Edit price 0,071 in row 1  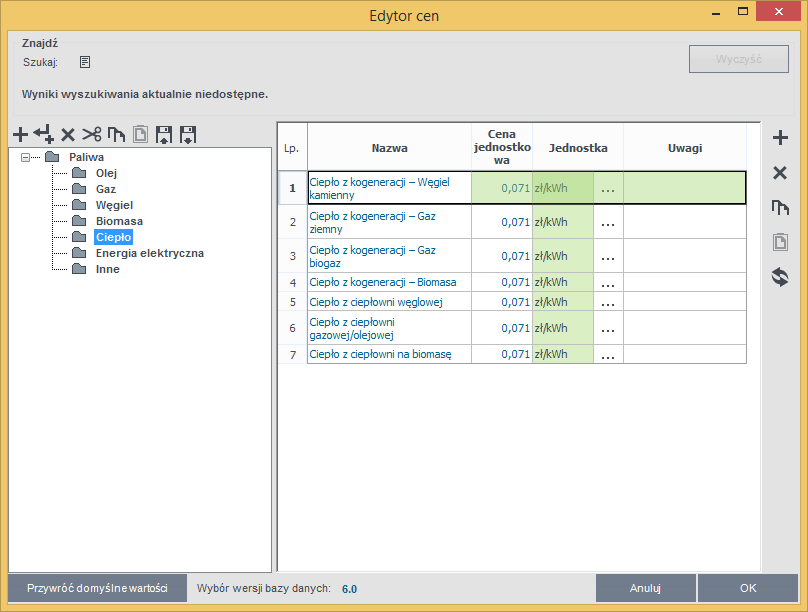(x=502, y=188)
